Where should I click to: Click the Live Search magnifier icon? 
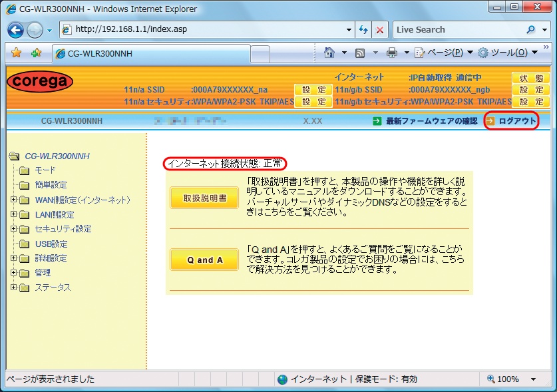click(x=530, y=30)
